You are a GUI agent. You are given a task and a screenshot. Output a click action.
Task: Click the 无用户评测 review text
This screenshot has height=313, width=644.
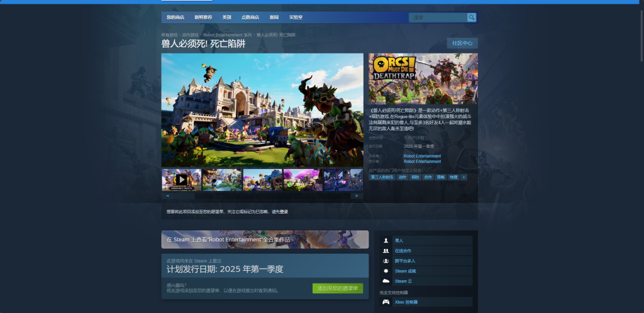(x=414, y=138)
